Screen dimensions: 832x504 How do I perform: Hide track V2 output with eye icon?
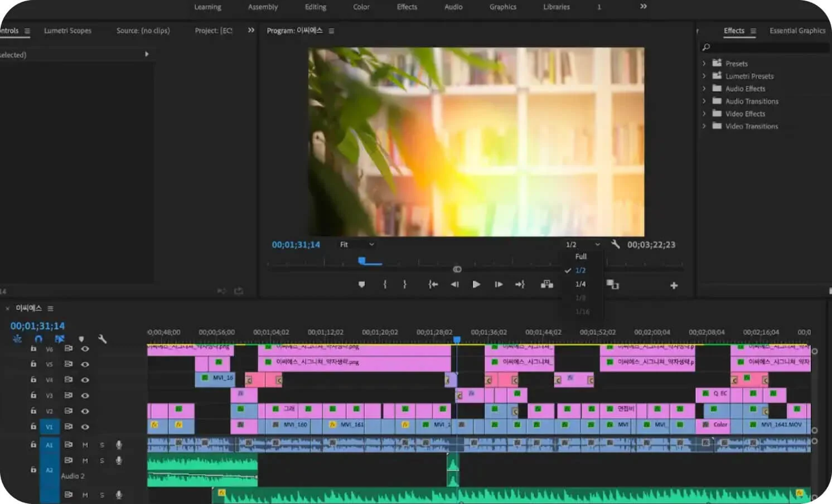pyautogui.click(x=85, y=411)
